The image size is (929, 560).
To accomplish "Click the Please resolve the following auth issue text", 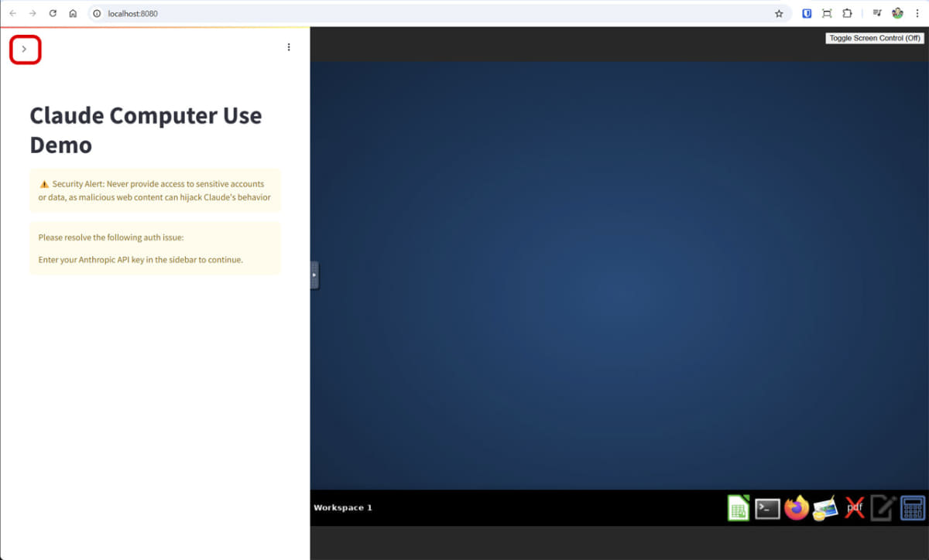I will 111,237.
